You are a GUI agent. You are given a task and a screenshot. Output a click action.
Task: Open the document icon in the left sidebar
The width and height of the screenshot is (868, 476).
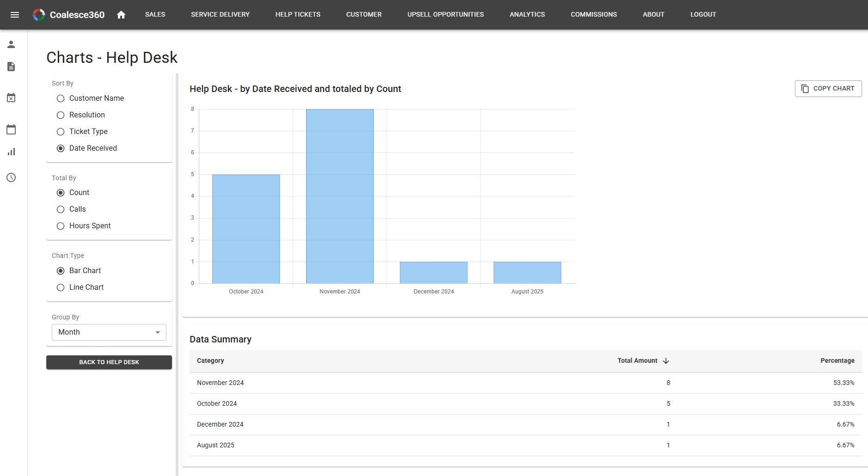(x=11, y=67)
